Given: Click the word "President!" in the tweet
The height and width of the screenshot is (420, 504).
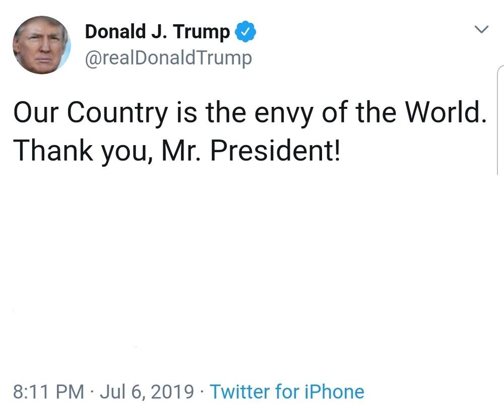Looking at the screenshot, I should click(x=275, y=150).
